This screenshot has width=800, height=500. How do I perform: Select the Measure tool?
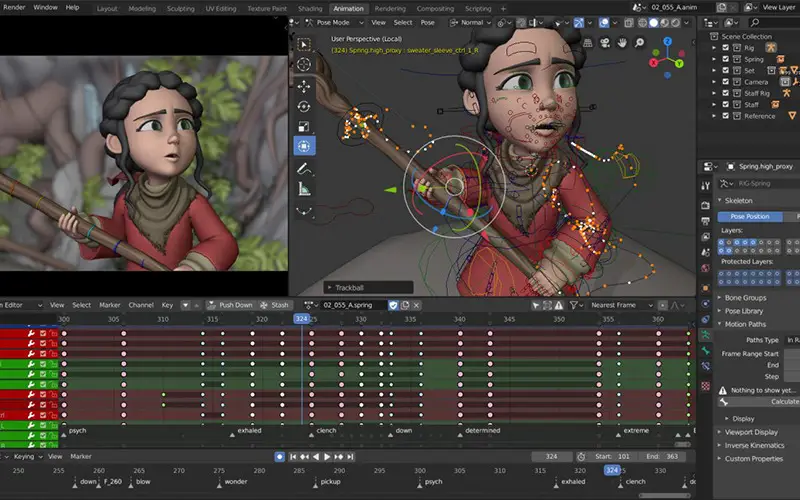304,189
